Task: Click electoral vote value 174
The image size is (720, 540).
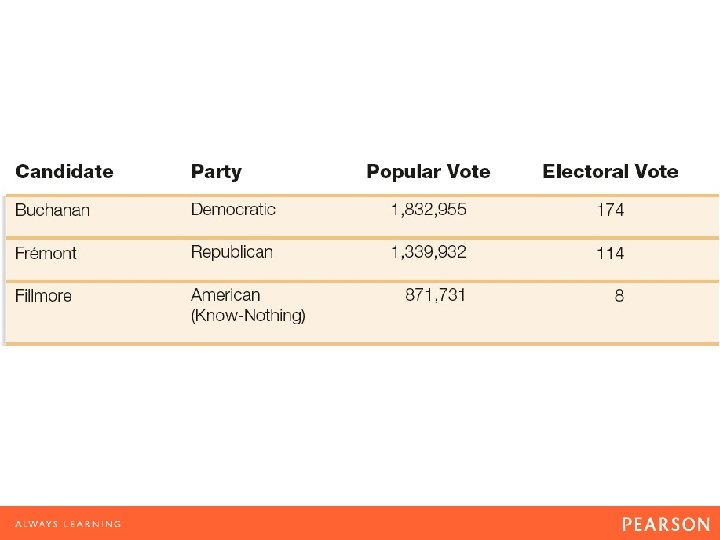Action: tap(610, 210)
